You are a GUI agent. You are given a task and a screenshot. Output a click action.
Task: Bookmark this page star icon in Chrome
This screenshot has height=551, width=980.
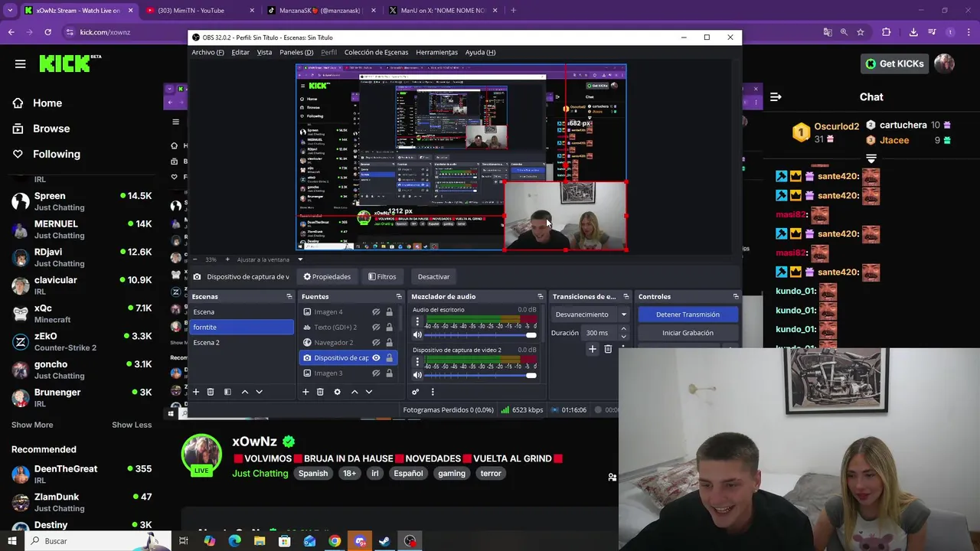click(x=861, y=32)
